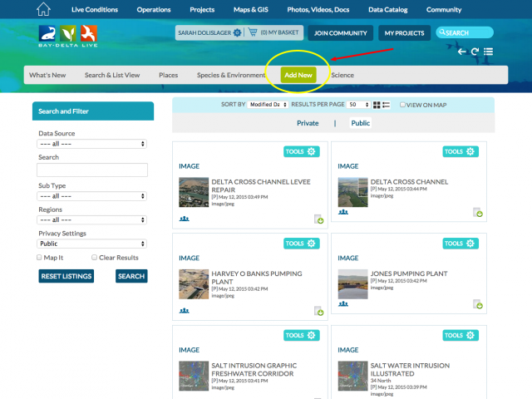The height and width of the screenshot is (399, 532).
Task: Click the refresh arrow icon
Action: click(475, 52)
